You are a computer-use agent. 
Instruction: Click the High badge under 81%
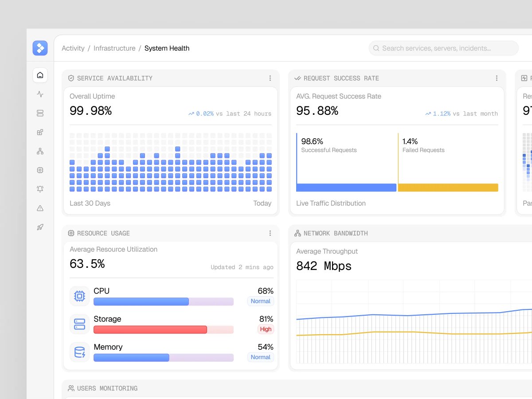point(266,329)
